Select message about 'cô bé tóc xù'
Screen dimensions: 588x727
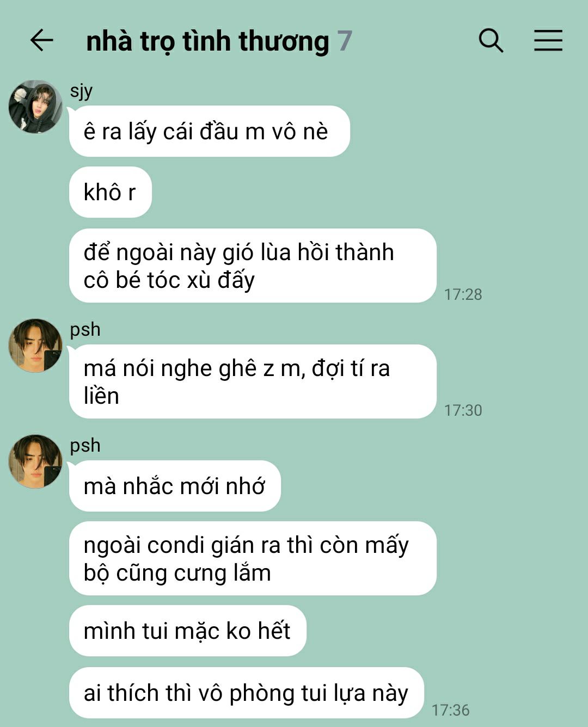[x=253, y=266]
